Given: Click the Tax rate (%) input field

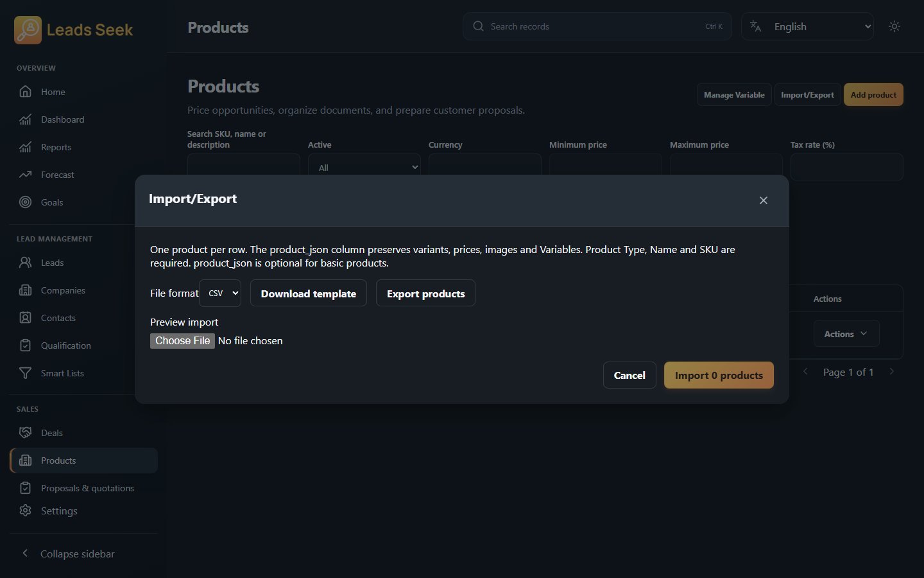Looking at the screenshot, I should coord(847,167).
